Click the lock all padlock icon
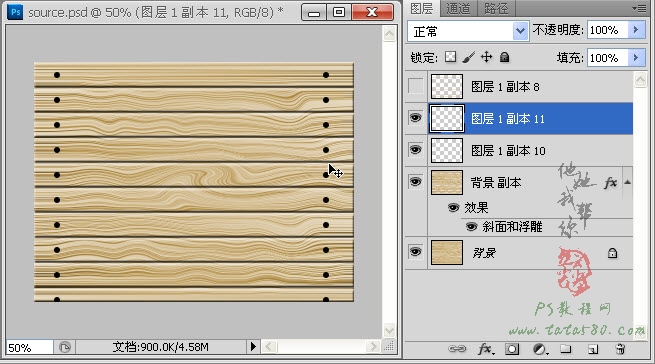This screenshot has width=655, height=364. (505, 57)
